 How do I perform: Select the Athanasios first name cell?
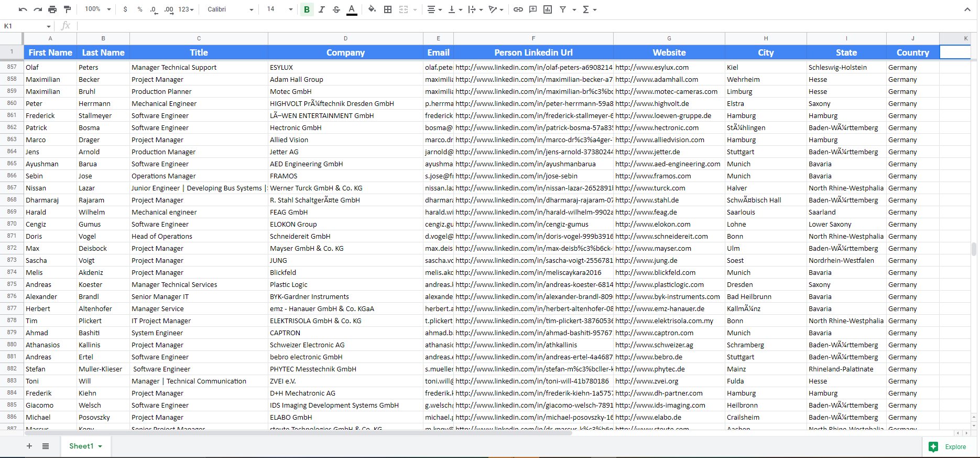click(50, 345)
